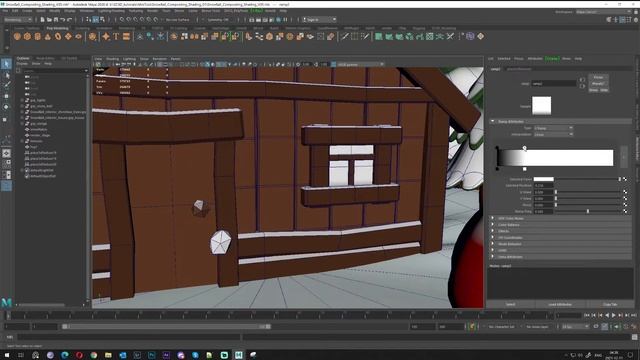Screen dimensions: 640x360
Task: Open Photoshop from the taskbar
Action: [151, 355]
